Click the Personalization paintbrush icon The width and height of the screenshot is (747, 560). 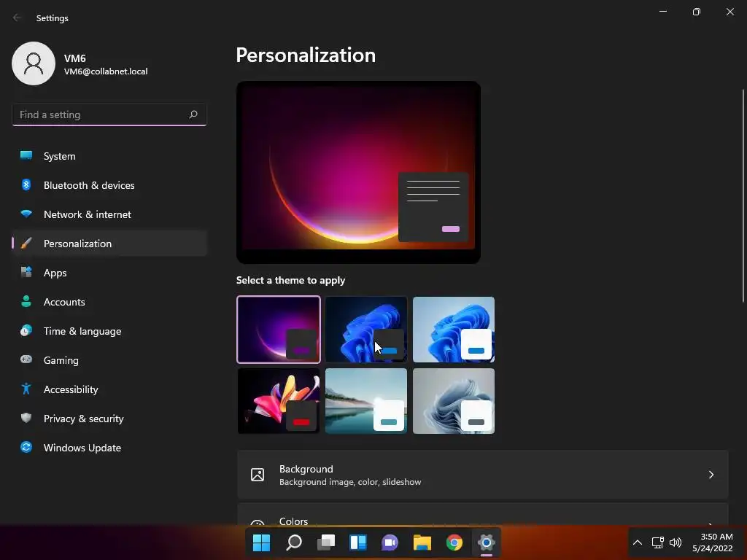pyautogui.click(x=26, y=244)
